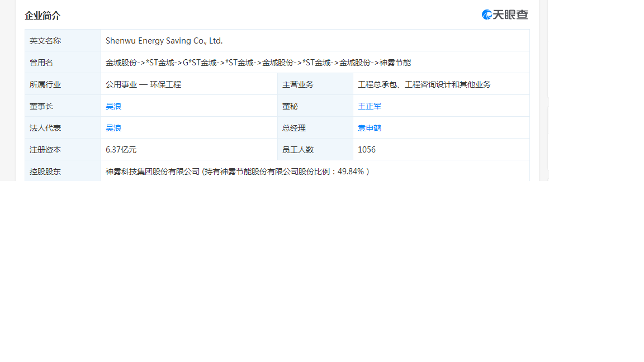The width and height of the screenshot is (644, 362).
Task: Open 吴浪 link in 法人代表 row
Action: [113, 128]
